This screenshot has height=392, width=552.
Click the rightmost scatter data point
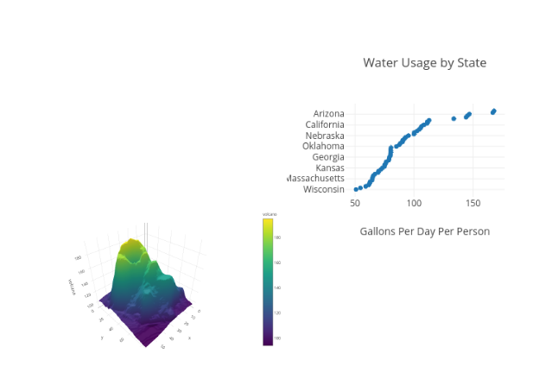point(493,111)
